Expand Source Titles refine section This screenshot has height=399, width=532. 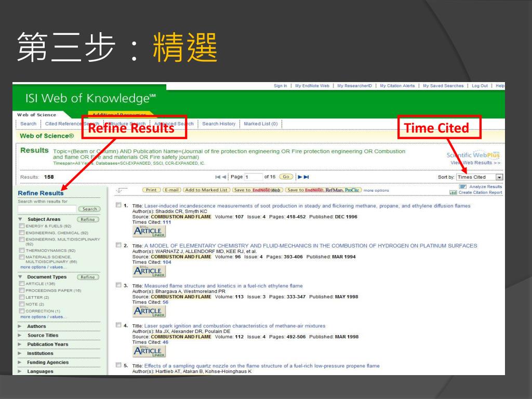tap(20, 335)
